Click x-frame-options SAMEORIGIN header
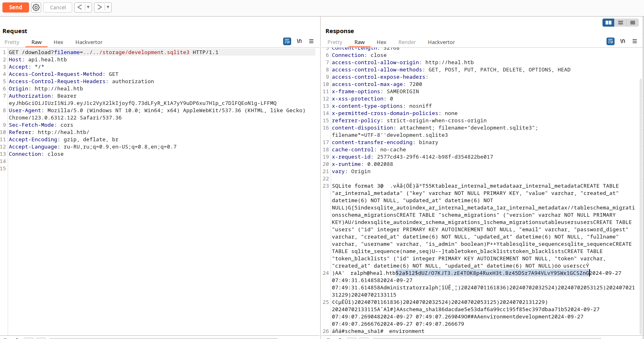644x339 pixels. coord(375,92)
